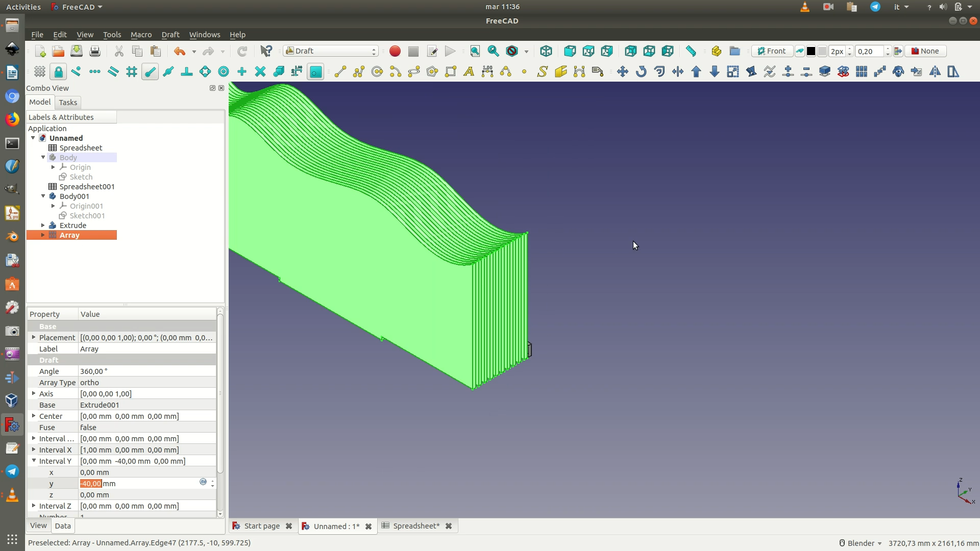
Task: Click the Print icon
Action: pos(95,51)
